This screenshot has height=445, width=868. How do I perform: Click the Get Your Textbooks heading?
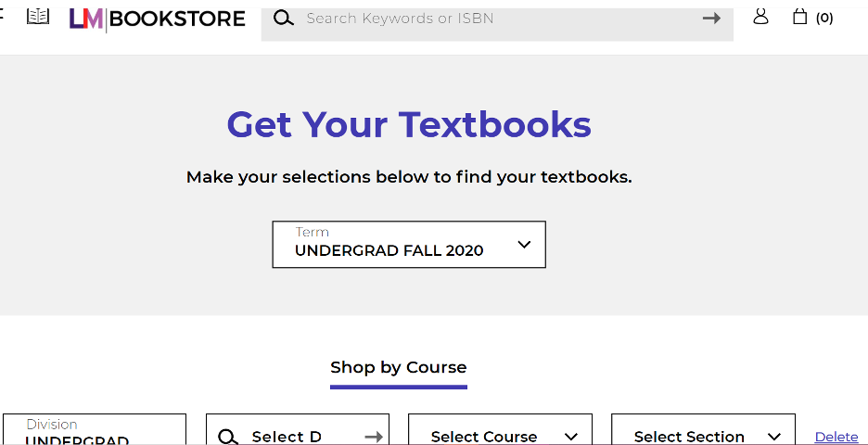(409, 124)
